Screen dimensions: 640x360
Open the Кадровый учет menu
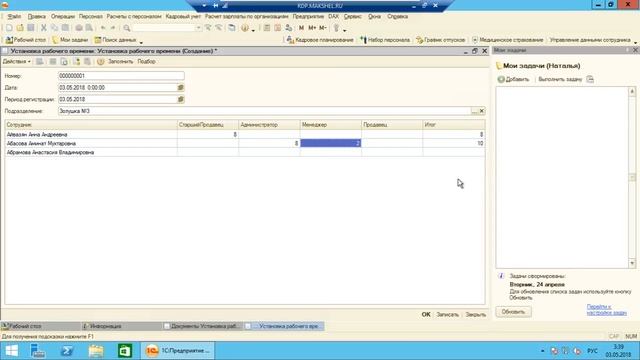point(183,16)
